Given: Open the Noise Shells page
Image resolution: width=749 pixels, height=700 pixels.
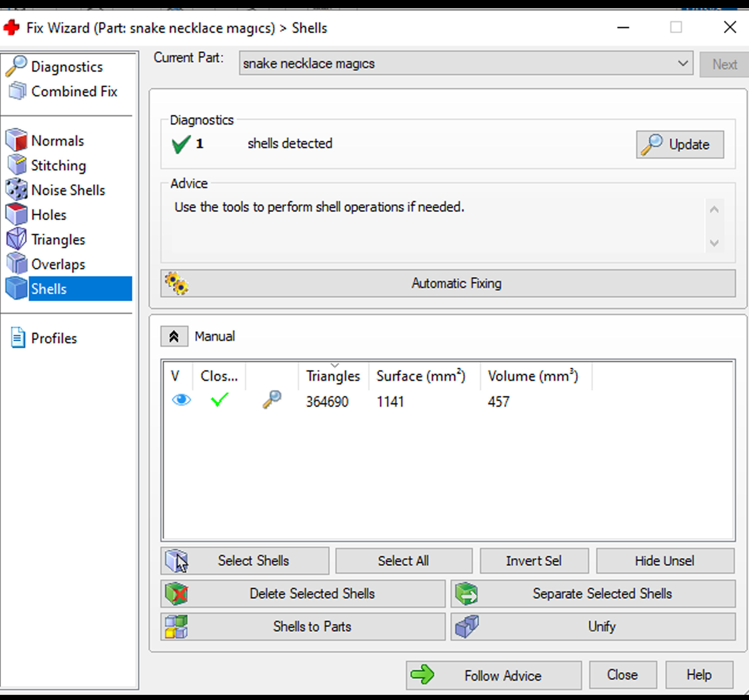Looking at the screenshot, I should click(x=68, y=190).
